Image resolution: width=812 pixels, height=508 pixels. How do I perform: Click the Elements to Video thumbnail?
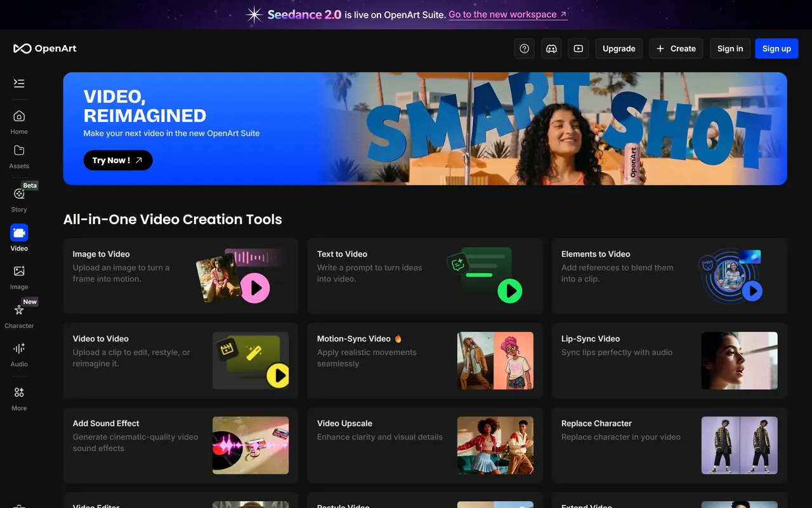tap(730, 276)
